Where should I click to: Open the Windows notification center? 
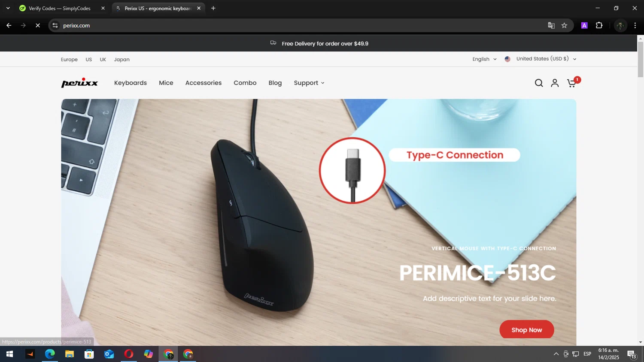[632, 354]
